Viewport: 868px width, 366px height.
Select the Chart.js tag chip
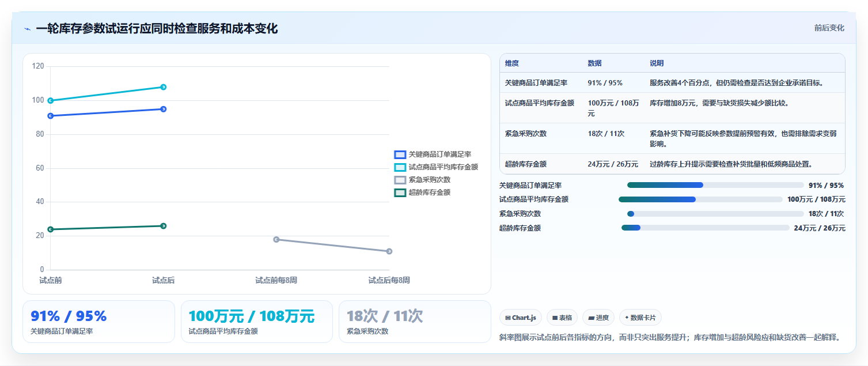pos(521,318)
